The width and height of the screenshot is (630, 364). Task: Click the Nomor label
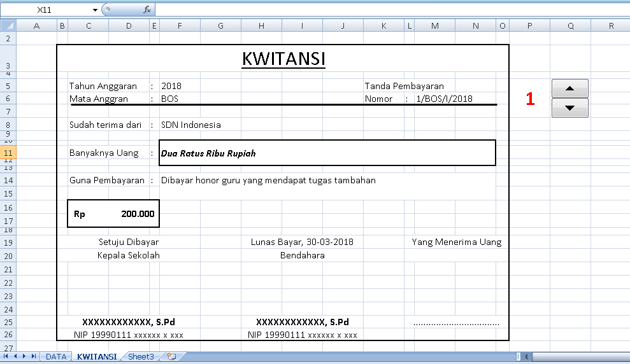point(378,99)
